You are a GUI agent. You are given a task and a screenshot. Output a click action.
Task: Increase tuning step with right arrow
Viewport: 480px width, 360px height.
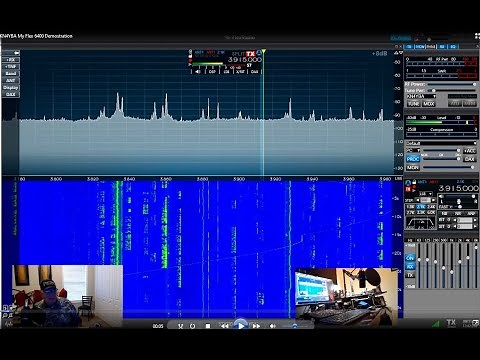(433, 200)
